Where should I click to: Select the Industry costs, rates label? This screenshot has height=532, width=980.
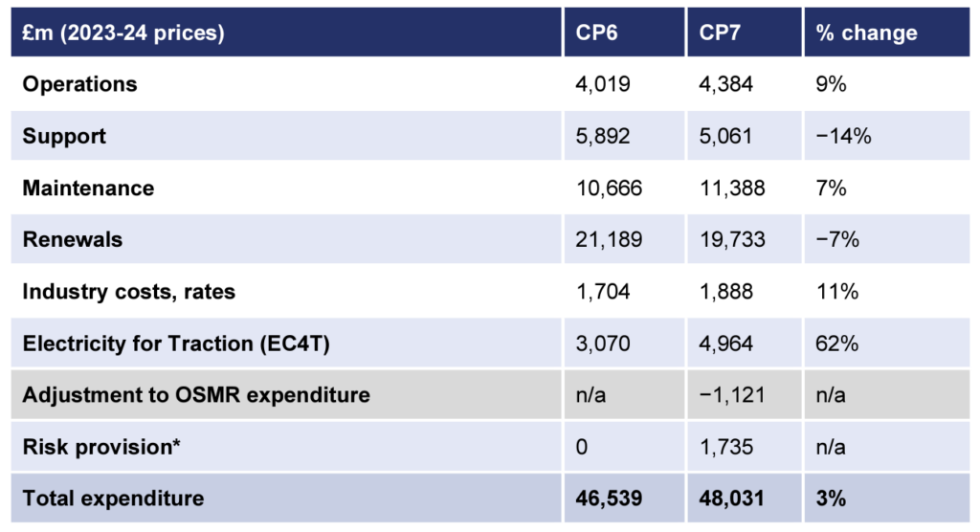[x=129, y=291]
